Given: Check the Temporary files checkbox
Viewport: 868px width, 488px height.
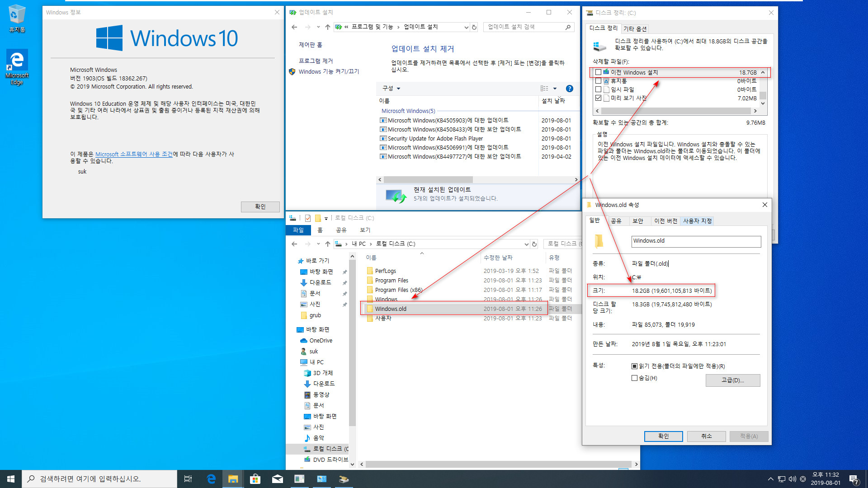Looking at the screenshot, I should pyautogui.click(x=598, y=89).
